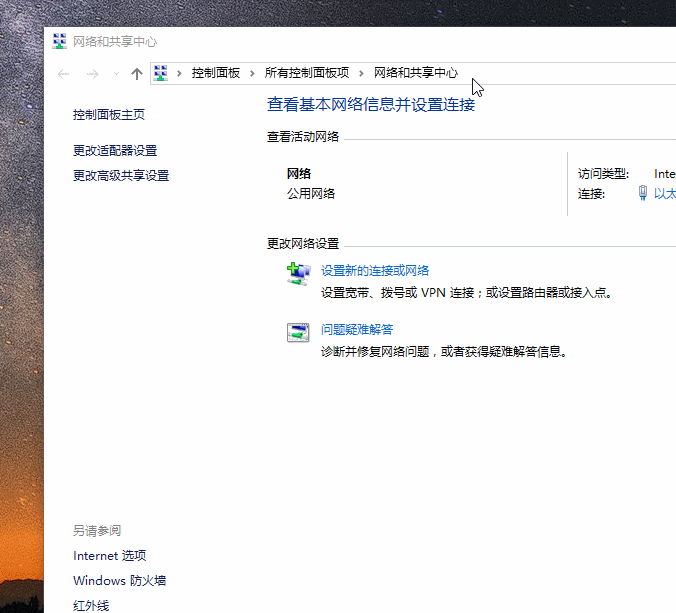
Task: Expand chevron after 控制面板 breadcrumb
Action: coord(252,73)
